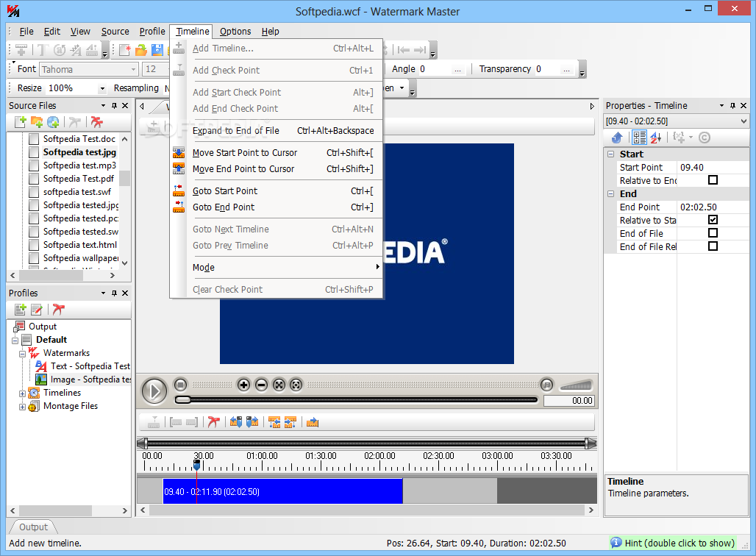This screenshot has height=556, width=756.
Task: Uncheck Relative to Start checkbox under End
Action: click(x=713, y=220)
